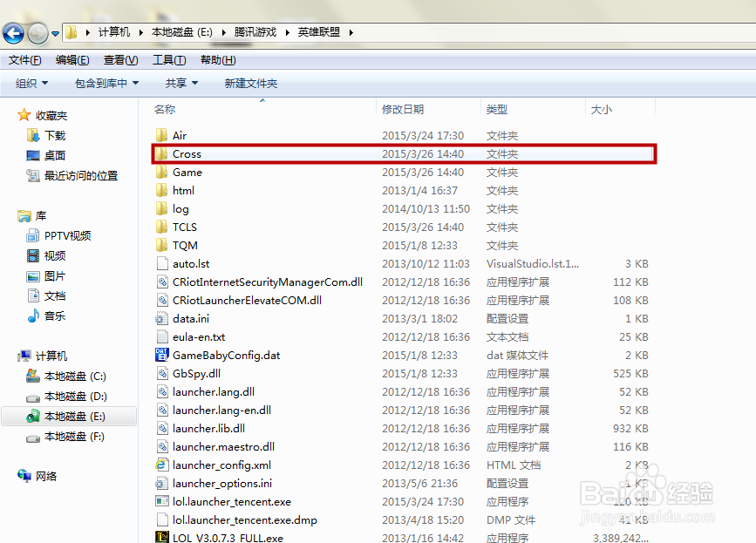Click the Forward navigation arrow button
The image size is (756, 543).
pos(37,33)
